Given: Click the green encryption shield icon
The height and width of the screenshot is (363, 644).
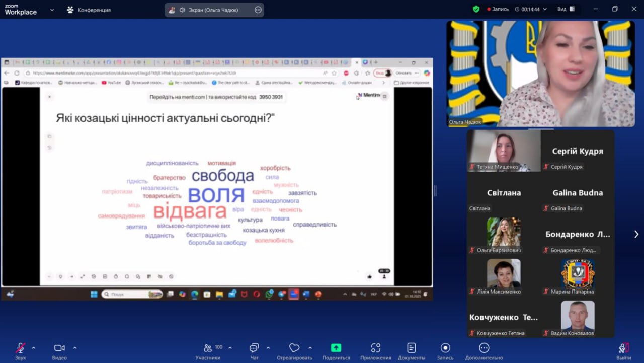Looking at the screenshot, I should click(476, 9).
